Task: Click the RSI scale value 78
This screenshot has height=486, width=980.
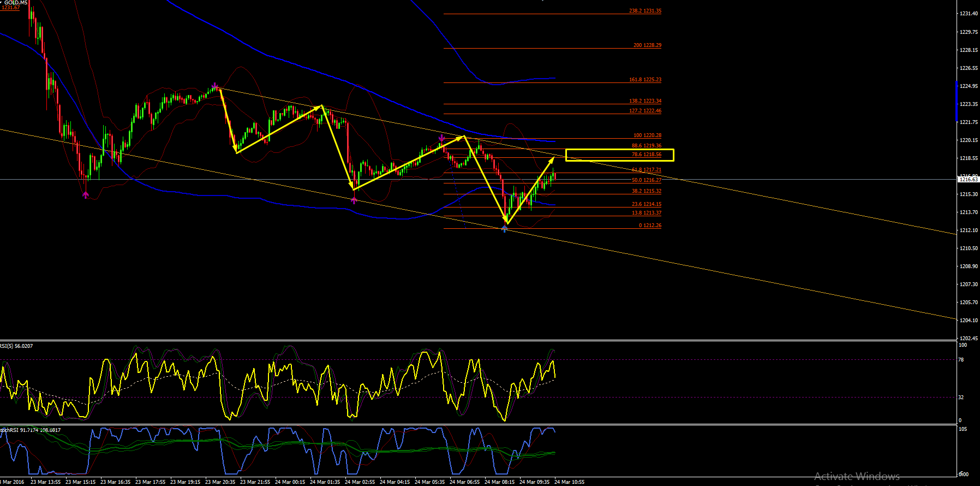Action: pyautogui.click(x=961, y=360)
